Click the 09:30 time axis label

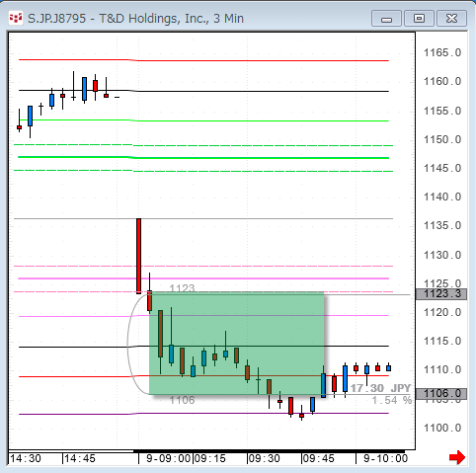[264, 458]
